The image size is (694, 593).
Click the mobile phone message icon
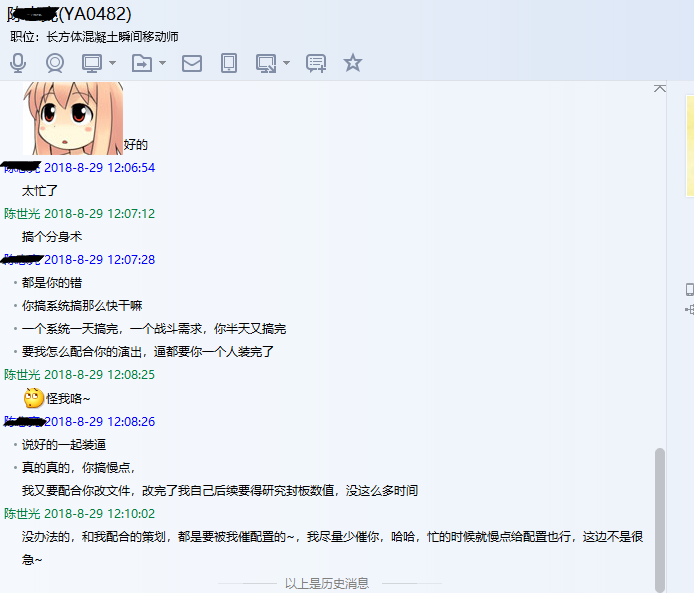[229, 63]
